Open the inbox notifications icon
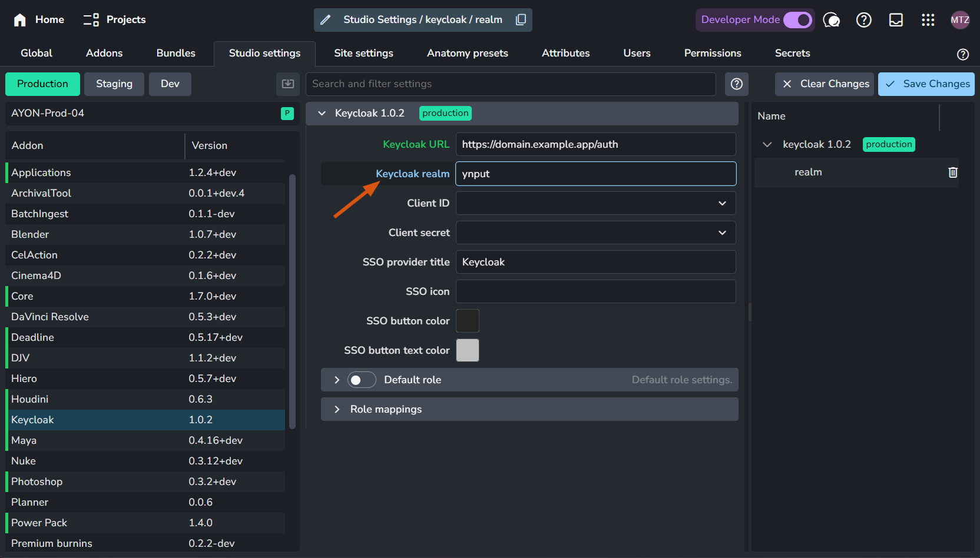 click(x=896, y=20)
